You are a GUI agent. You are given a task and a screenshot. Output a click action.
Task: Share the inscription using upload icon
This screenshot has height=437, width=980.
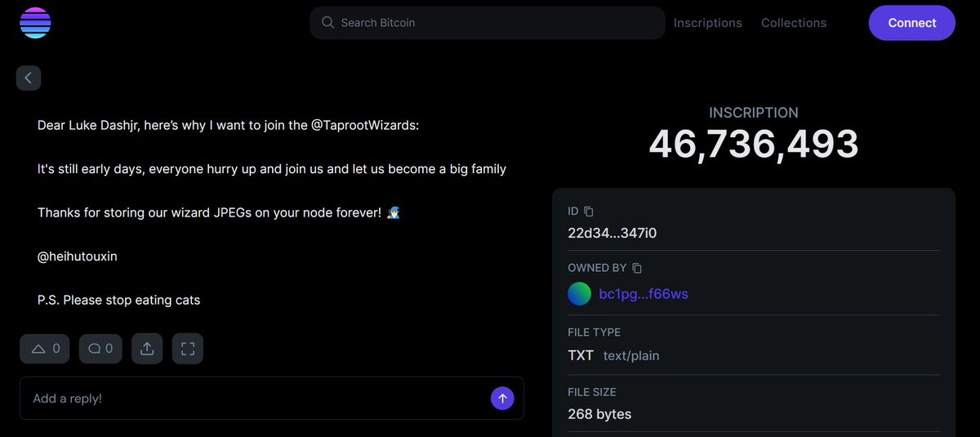[x=147, y=349]
